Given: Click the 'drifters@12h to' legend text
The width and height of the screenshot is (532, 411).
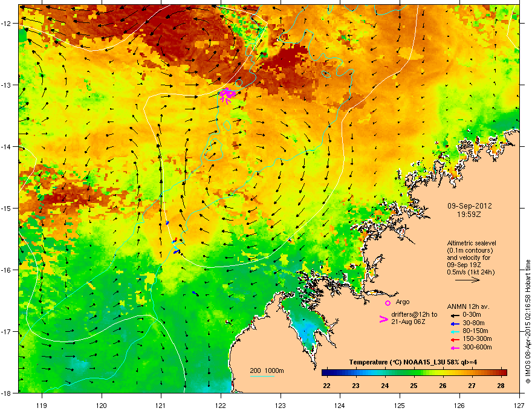Looking at the screenshot, I should (414, 315).
